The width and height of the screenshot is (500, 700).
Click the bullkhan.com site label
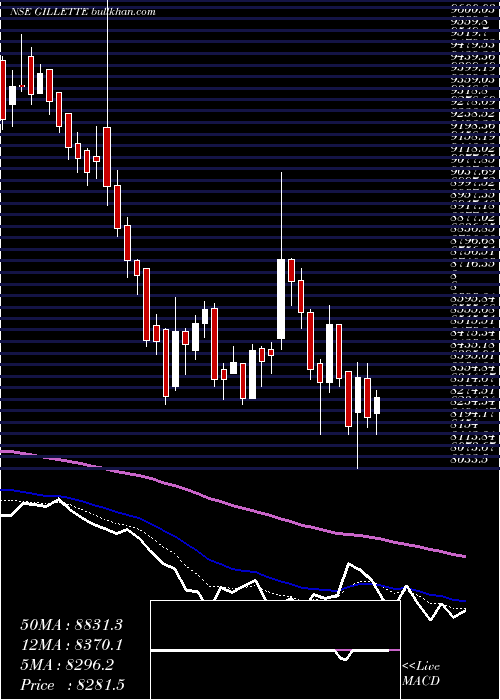pos(123,12)
